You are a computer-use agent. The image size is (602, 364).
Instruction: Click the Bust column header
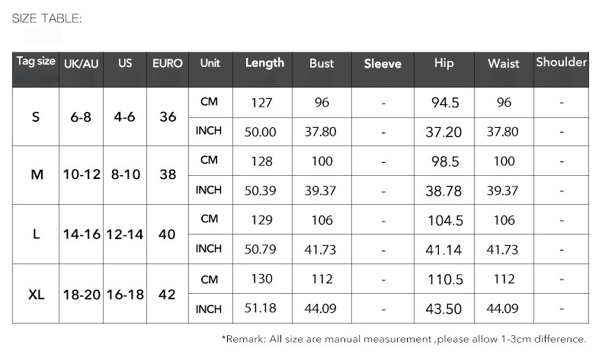(x=321, y=63)
